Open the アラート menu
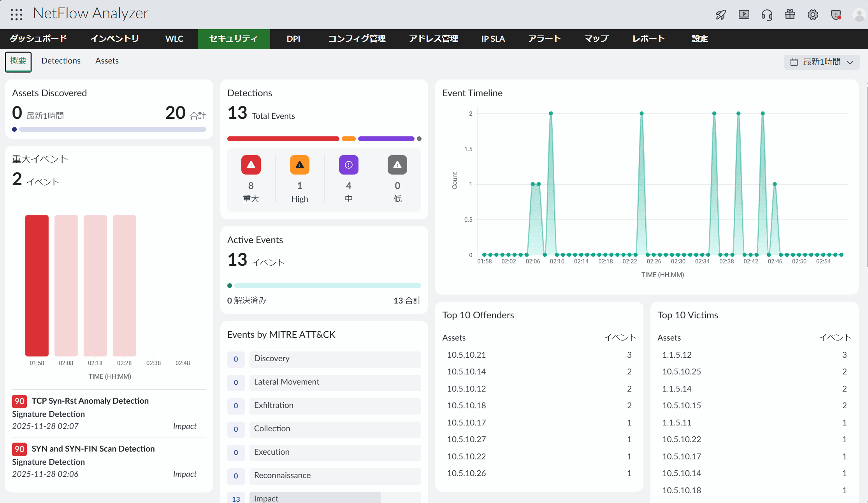Screen dimensions: 868x503 [x=545, y=39]
